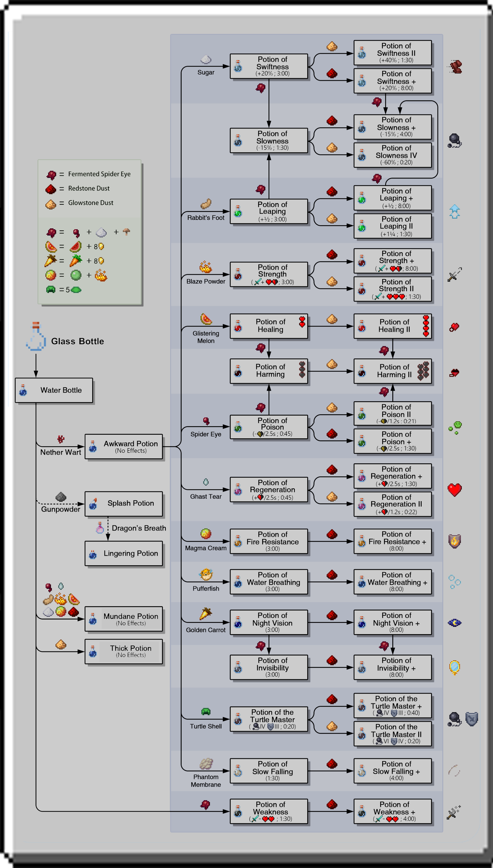
Task: Click the Poison effect icon
Action: coord(455,428)
